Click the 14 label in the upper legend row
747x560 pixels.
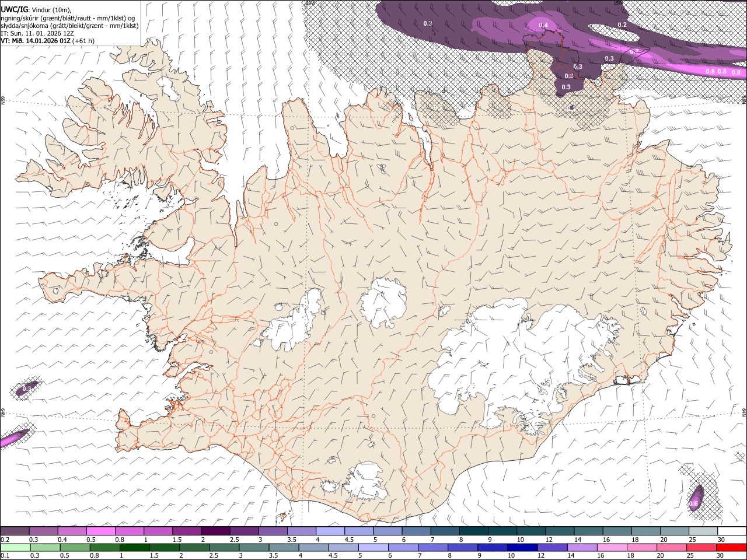(x=577, y=540)
